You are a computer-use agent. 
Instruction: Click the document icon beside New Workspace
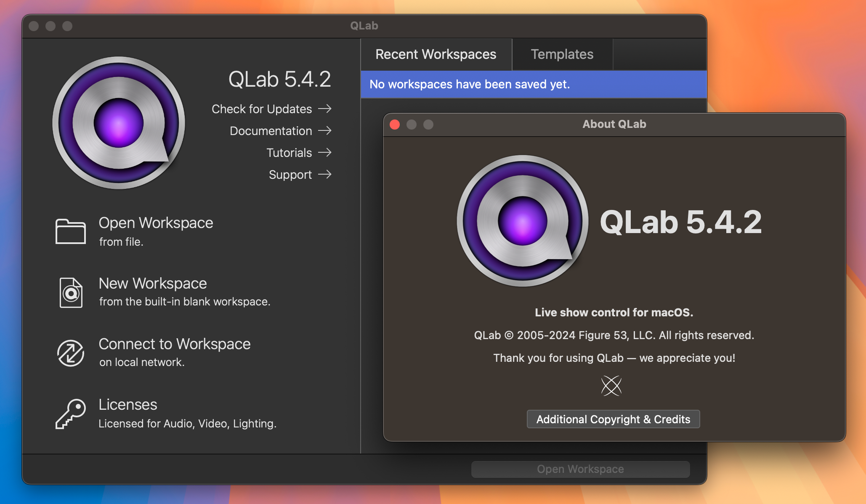pyautogui.click(x=71, y=292)
